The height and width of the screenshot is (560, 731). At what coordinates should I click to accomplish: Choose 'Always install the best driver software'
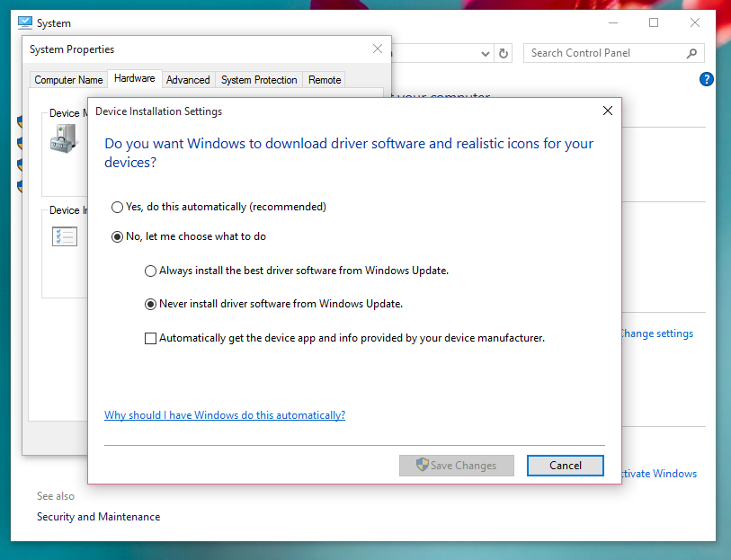point(150,271)
